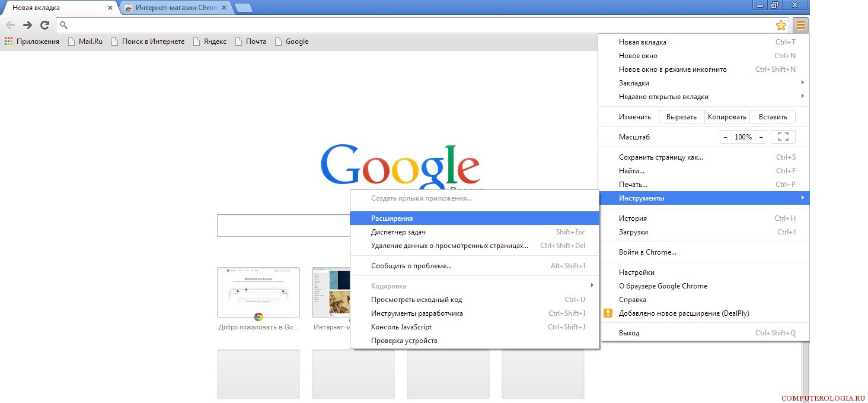Click the Копировать button
The height and width of the screenshot is (403, 868).
click(727, 117)
